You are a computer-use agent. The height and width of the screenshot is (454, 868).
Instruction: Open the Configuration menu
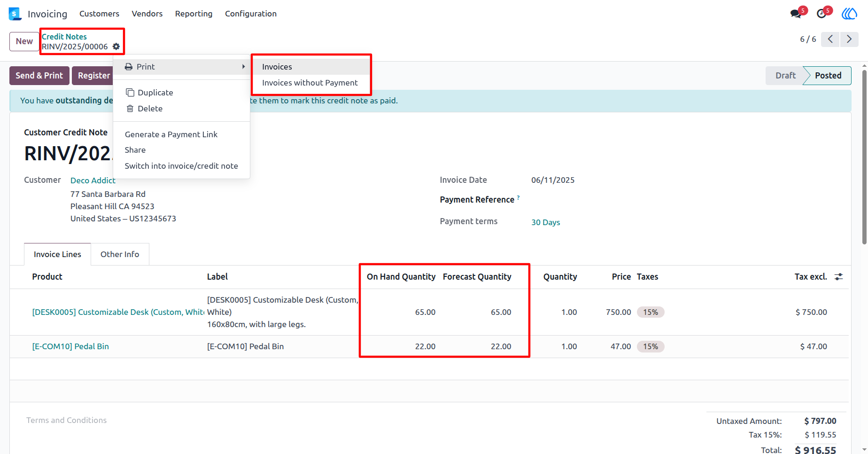[x=251, y=14]
